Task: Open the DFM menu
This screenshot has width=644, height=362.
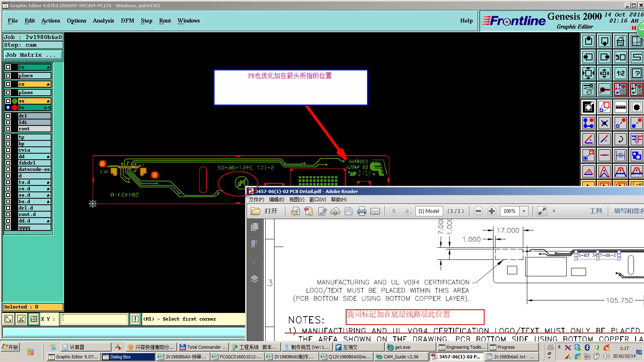Action: [x=128, y=21]
